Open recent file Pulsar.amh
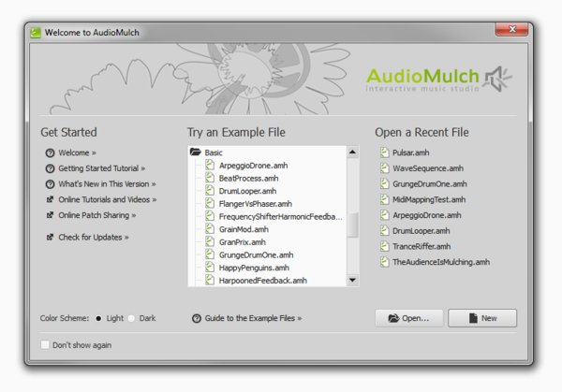The width and height of the screenshot is (562, 392). [x=411, y=152]
